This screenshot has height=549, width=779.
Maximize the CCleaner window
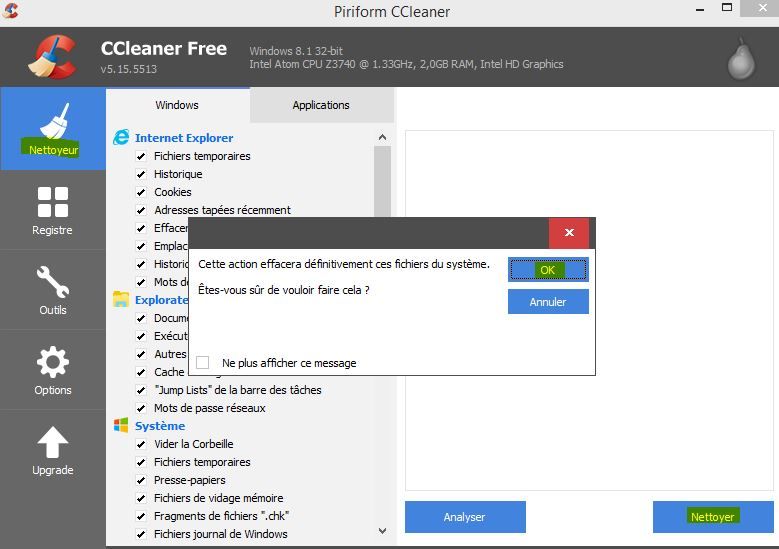[x=727, y=8]
